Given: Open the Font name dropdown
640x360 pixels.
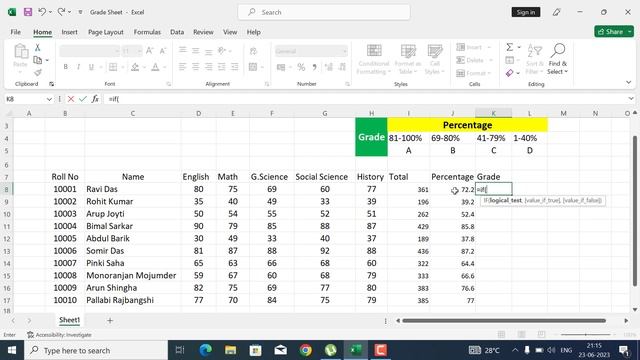Looking at the screenshot, I should pos(117,51).
